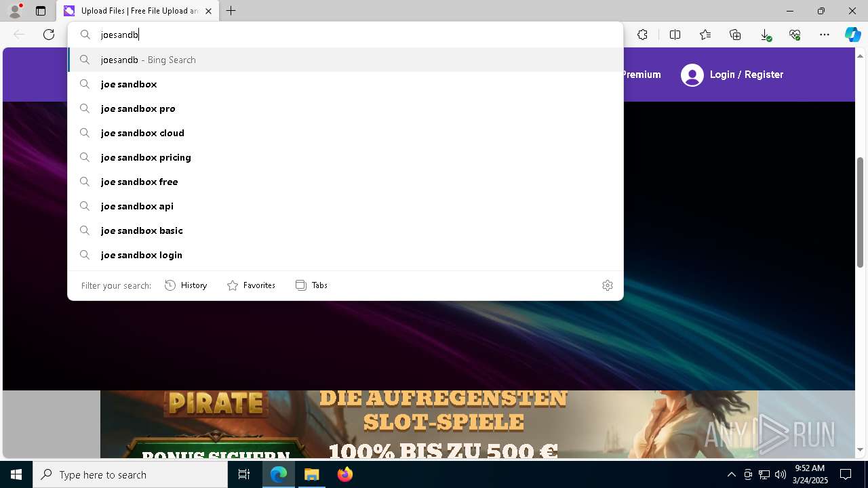868x488 pixels.
Task: Open File Explorer from the taskbar
Action: pyautogui.click(x=312, y=474)
